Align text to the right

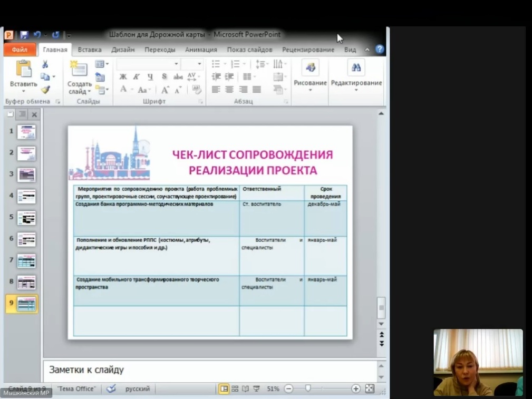[243, 90]
